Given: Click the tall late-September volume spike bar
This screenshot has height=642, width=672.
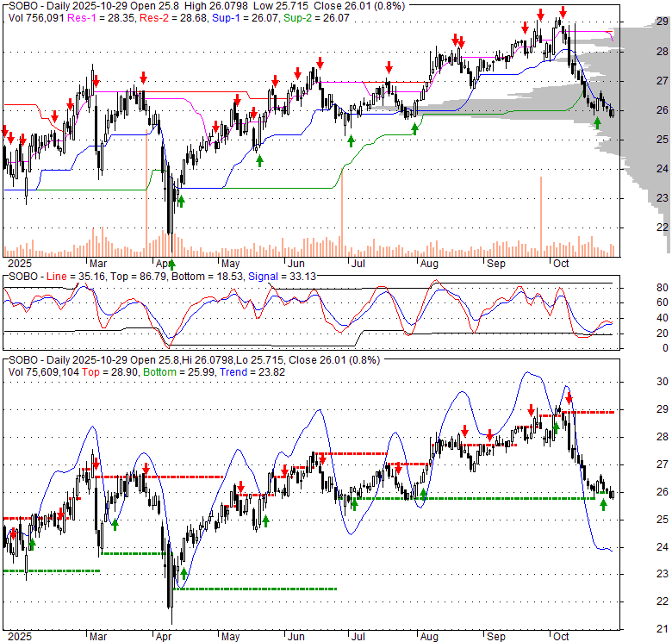Looking at the screenshot, I should 541,216.
